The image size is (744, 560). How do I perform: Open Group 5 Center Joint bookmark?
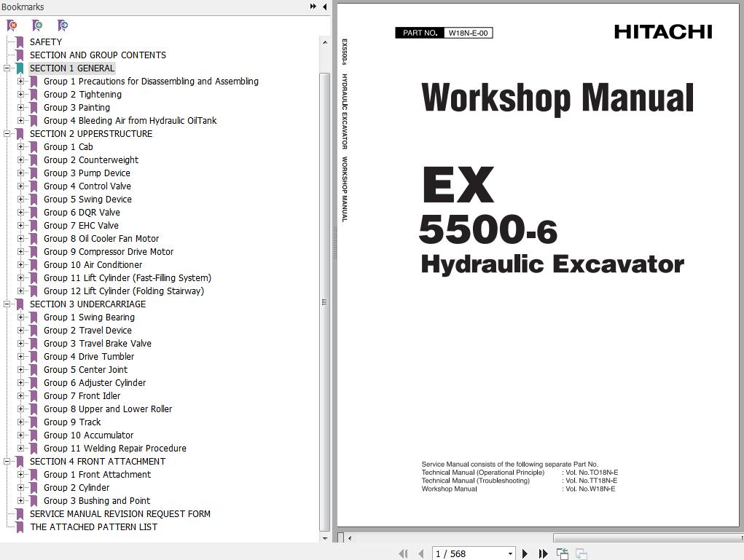pyautogui.click(x=85, y=370)
